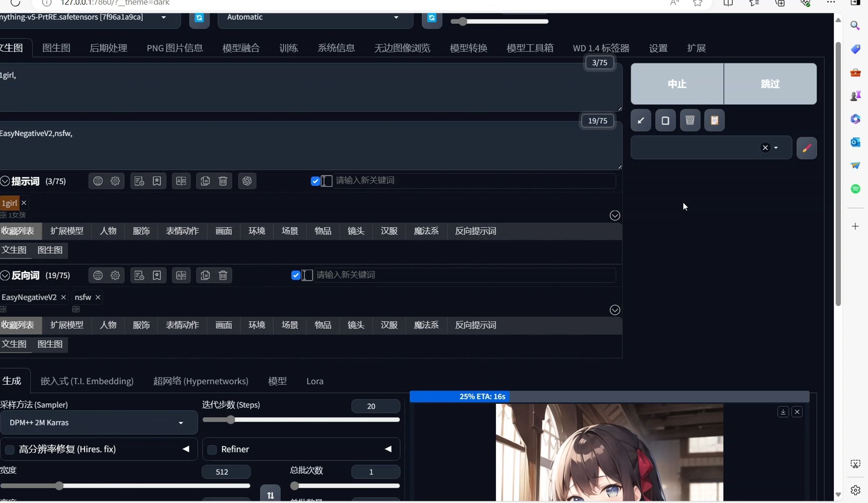Select 反向提示词 category in the prompt list
The width and height of the screenshot is (868, 503).
point(475,231)
